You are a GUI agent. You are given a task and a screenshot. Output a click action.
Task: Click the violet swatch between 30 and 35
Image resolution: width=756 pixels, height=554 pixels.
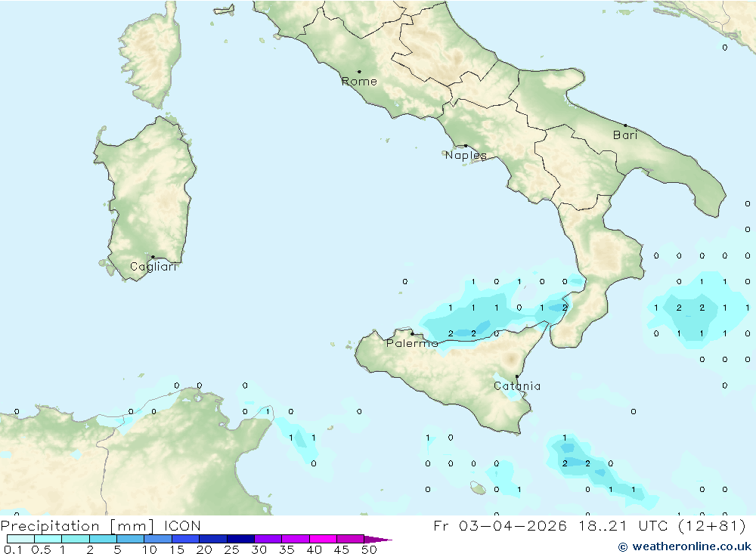[x=268, y=539]
